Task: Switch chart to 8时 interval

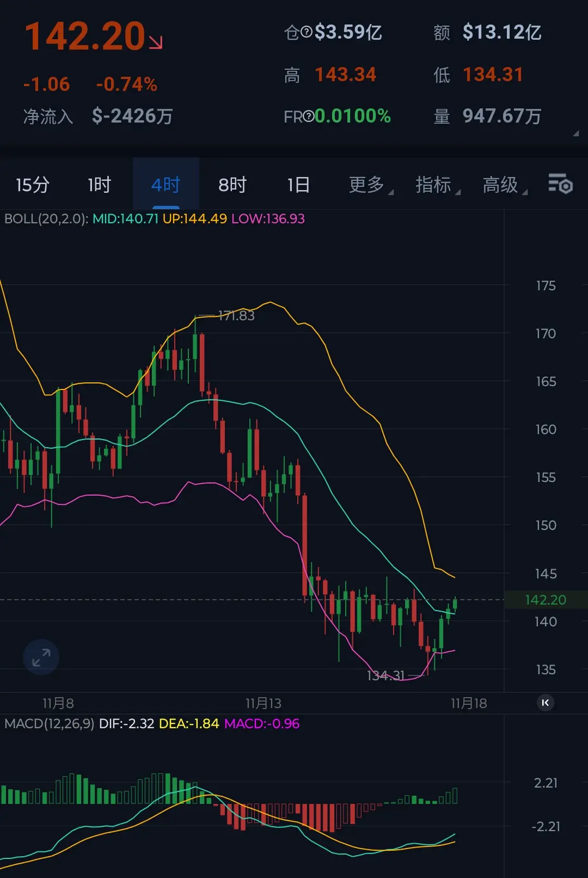Action: pyautogui.click(x=232, y=185)
